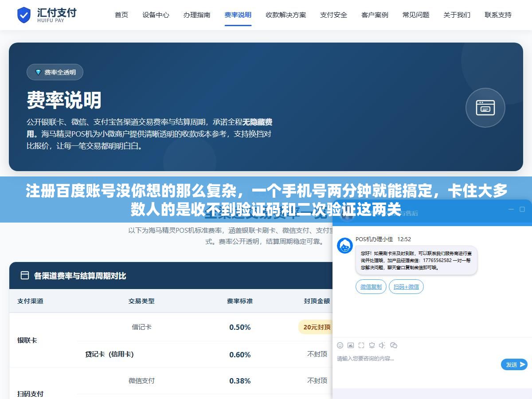This screenshot has width=532, height=399.
Task: Click the 微信支付 cell
Action: 141,380
